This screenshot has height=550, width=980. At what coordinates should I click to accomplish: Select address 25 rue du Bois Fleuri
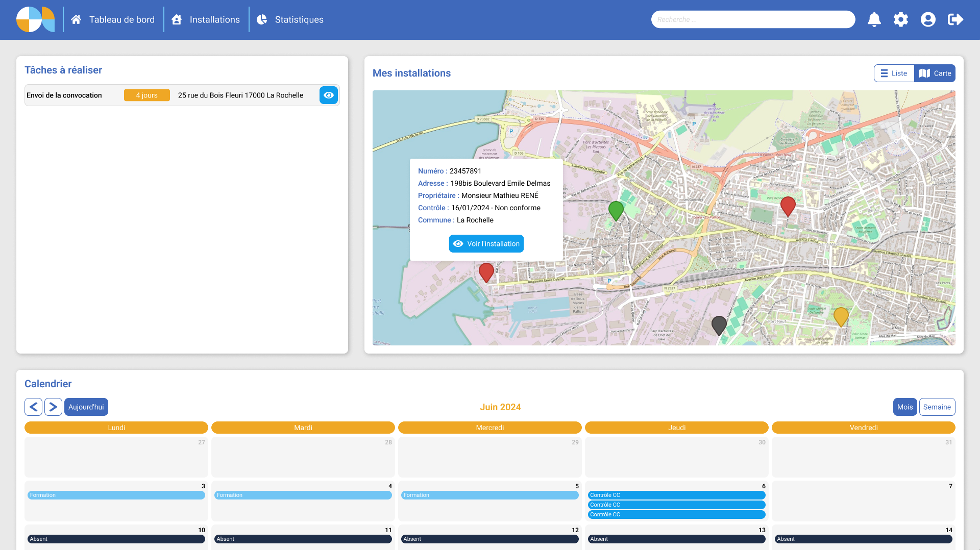tap(240, 95)
